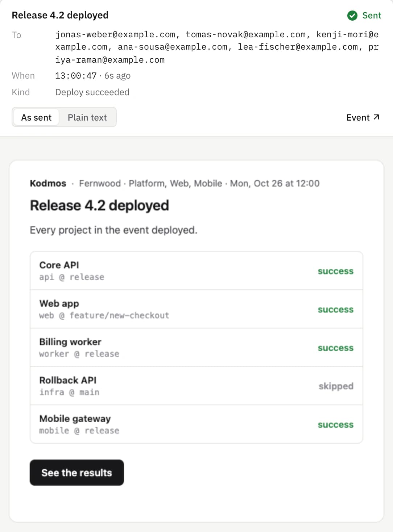The height and width of the screenshot is (532, 393).
Task: Click 'Mon, Oct 26 at 12:00' date text
Action: [x=275, y=183]
